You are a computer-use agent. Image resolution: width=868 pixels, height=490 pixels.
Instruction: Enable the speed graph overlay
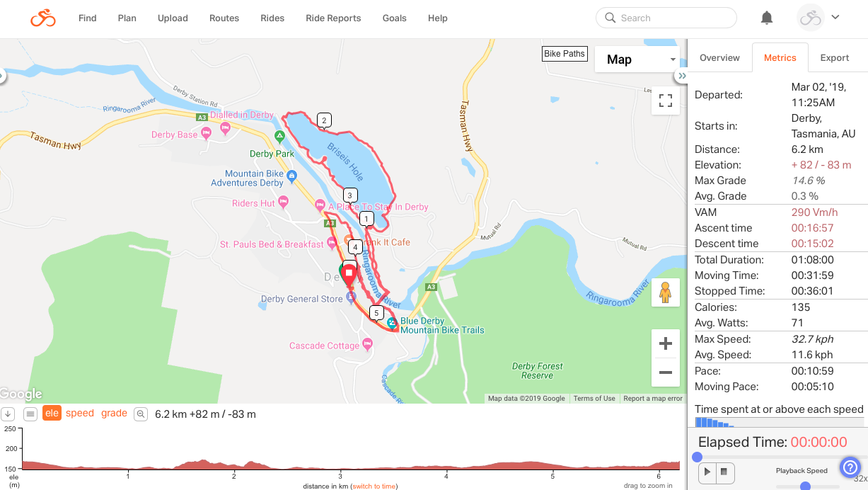[x=80, y=414]
